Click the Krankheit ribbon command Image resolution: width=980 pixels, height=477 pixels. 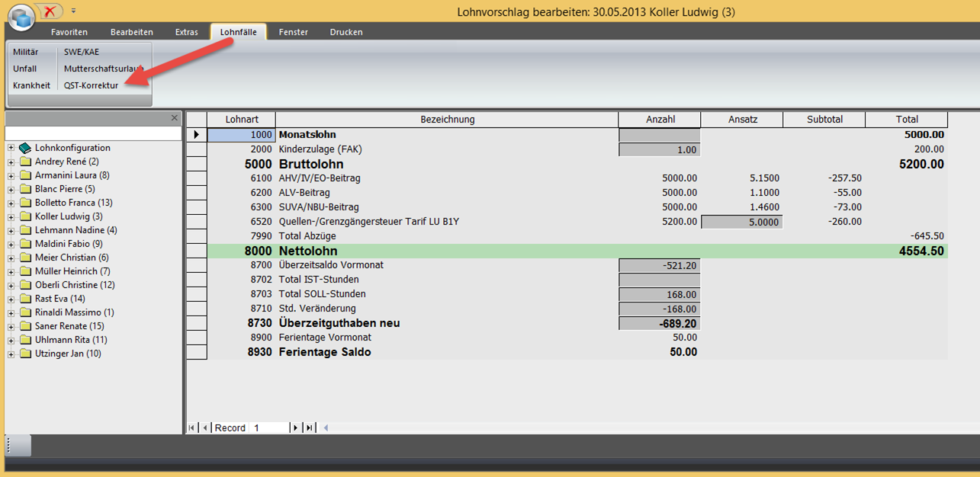click(x=31, y=85)
